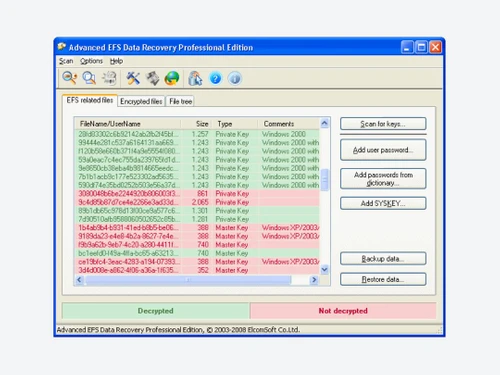Select row starting with 7b1b1acb9c177
The width and height of the screenshot is (500, 375).
197,177
